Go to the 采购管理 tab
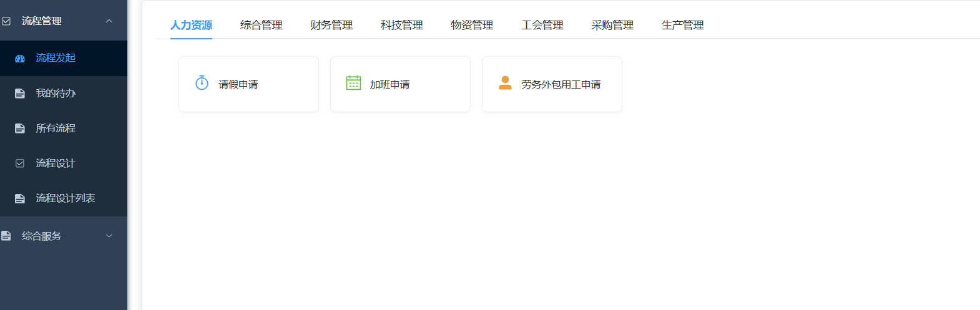Image resolution: width=980 pixels, height=310 pixels. 612,25
